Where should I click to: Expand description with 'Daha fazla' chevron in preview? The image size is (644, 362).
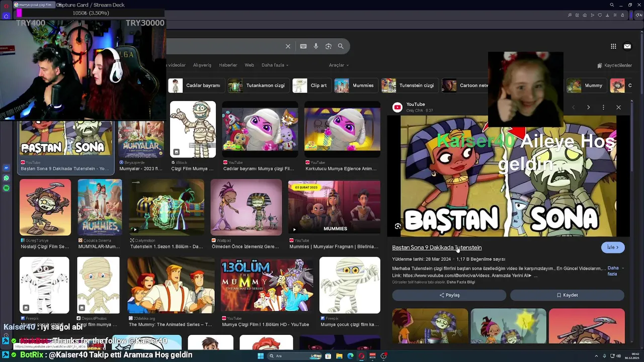[x=615, y=271]
